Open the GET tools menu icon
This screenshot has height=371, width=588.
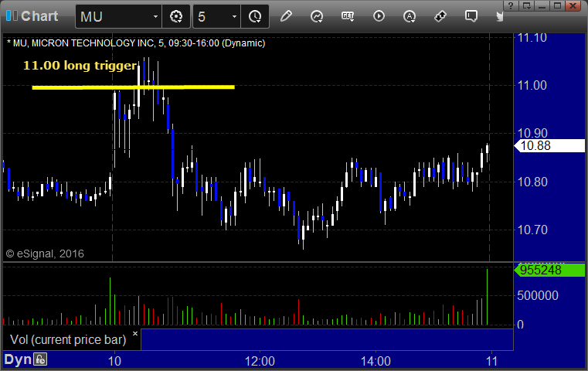(x=348, y=16)
